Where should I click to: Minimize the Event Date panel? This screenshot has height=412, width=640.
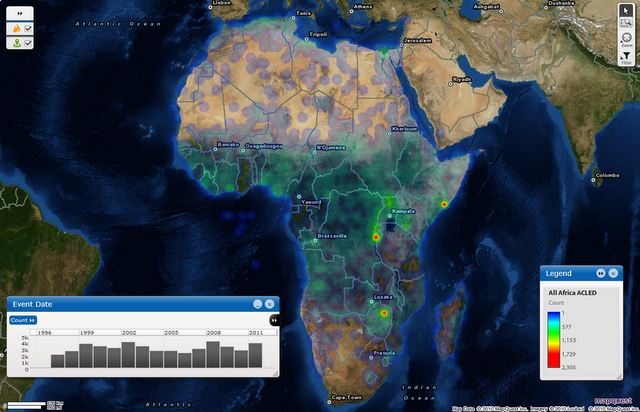(x=257, y=303)
